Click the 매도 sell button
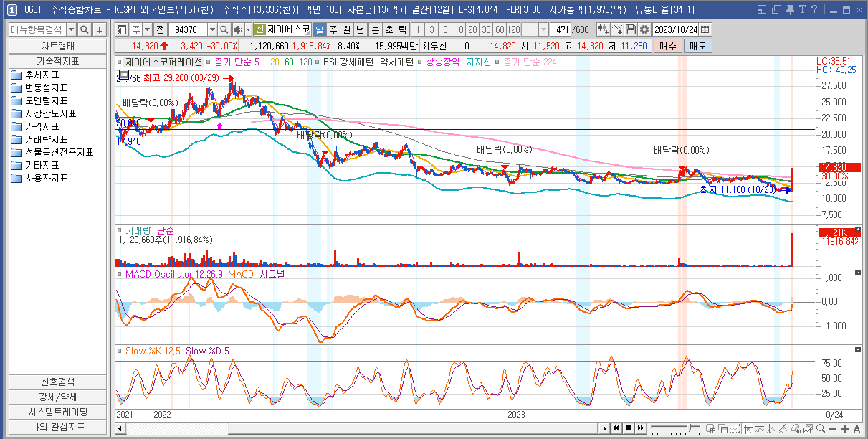868x439 pixels. point(698,46)
